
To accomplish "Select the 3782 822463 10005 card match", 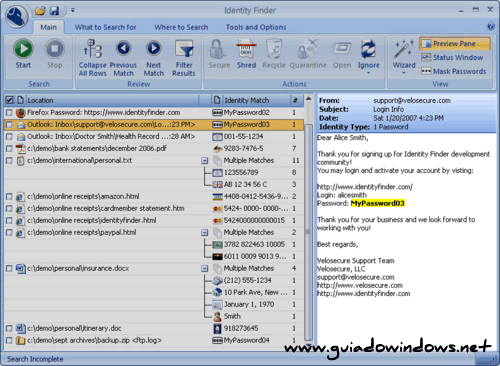I will pos(254,245).
